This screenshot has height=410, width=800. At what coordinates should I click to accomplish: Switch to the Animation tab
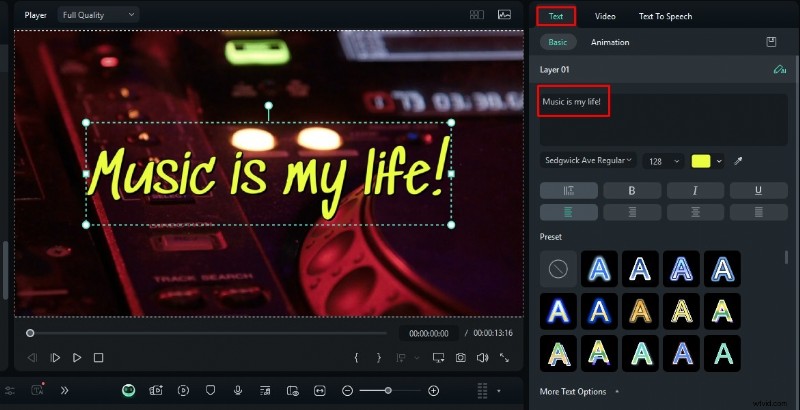tap(610, 42)
